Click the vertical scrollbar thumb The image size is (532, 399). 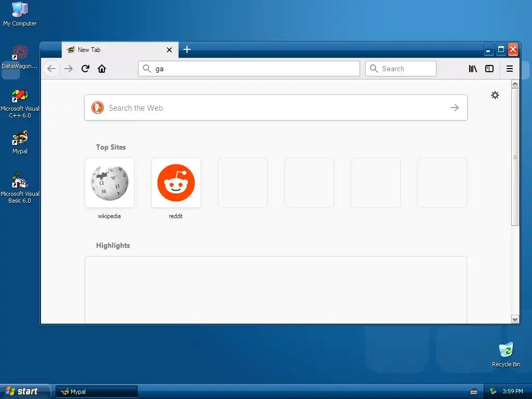pyautogui.click(x=515, y=157)
